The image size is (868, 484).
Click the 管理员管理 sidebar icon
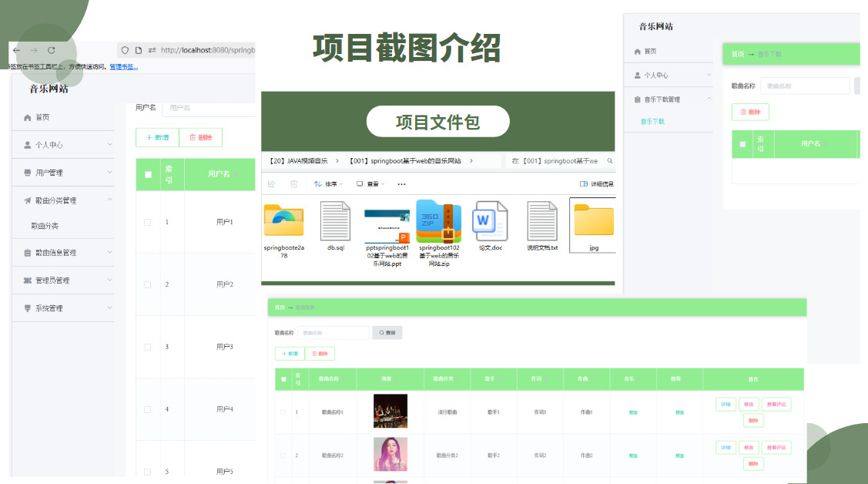click(27, 281)
